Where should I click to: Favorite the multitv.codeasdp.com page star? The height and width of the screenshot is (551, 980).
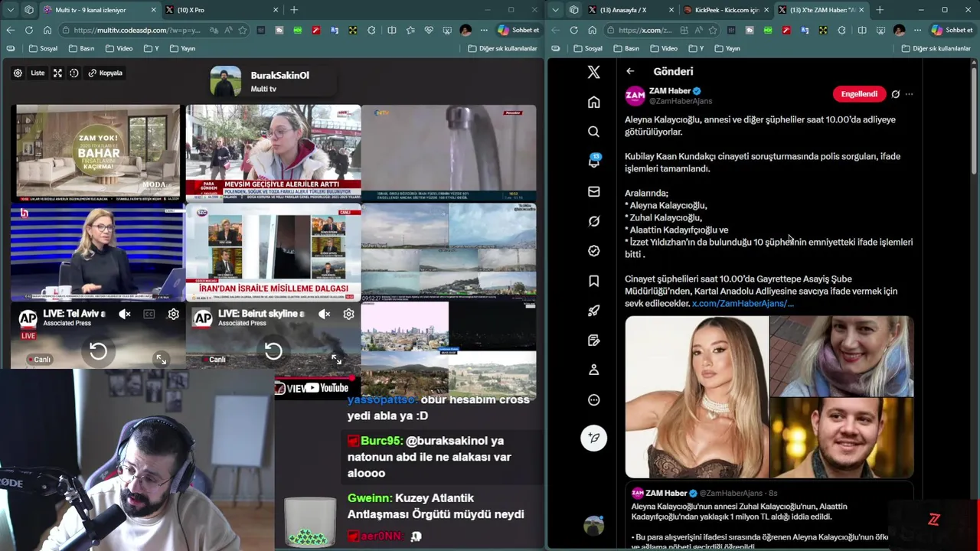243,30
